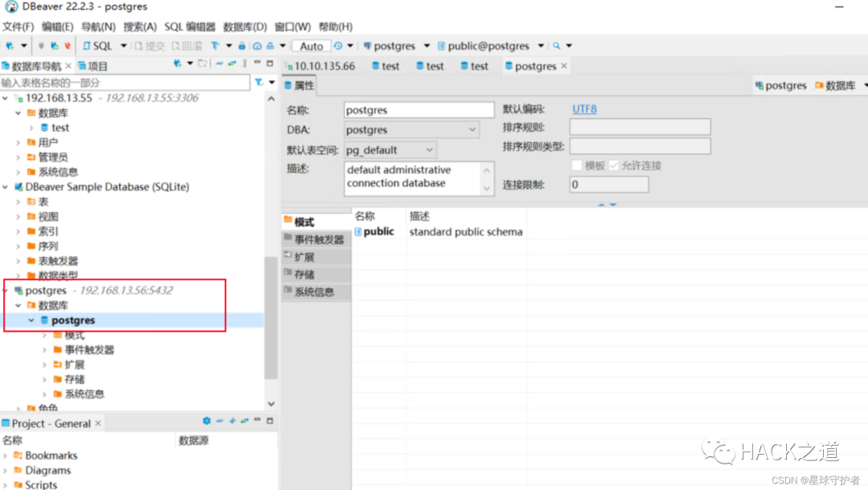Click the collapse-all icon in navigator panel
Viewport: 868px width, 490px height.
click(x=219, y=63)
